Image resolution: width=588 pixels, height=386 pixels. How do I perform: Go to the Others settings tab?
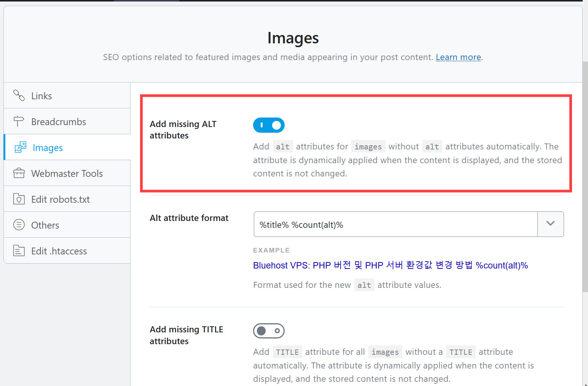(45, 225)
